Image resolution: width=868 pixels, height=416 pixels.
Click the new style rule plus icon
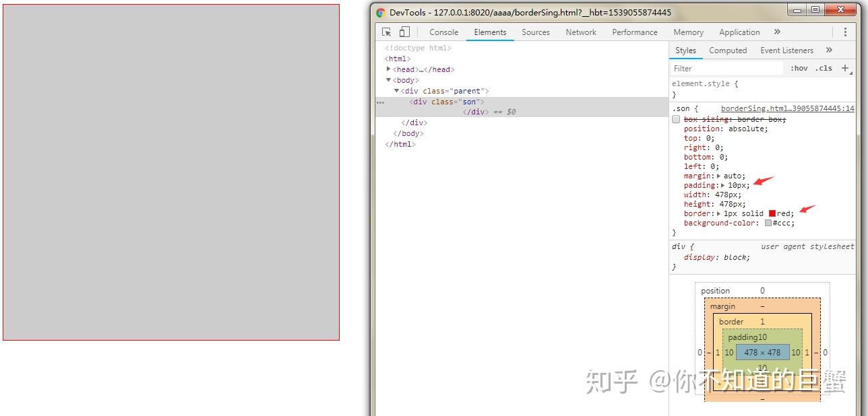click(x=844, y=68)
